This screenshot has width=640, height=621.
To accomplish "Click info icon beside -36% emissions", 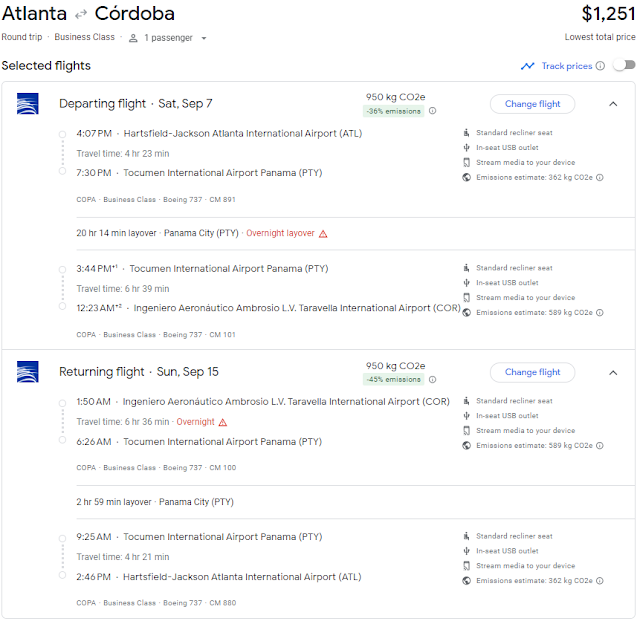I will [433, 111].
